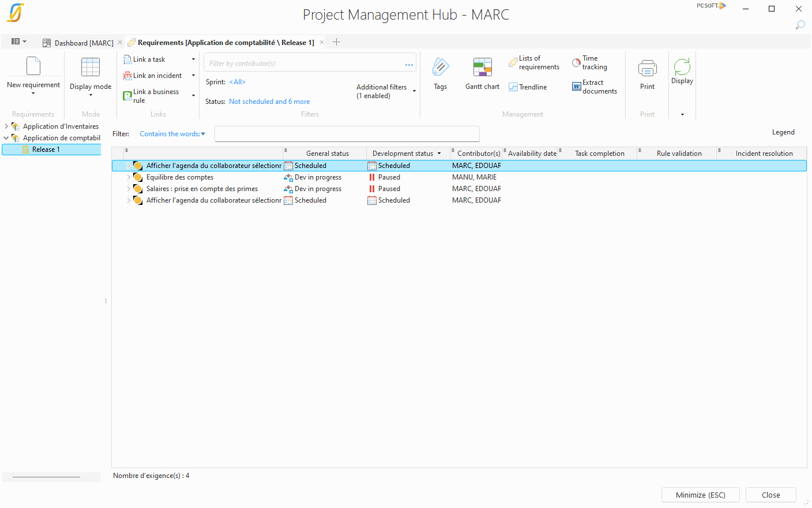Open the Legend link
Screen dimensions: 812x508
pyautogui.click(x=783, y=132)
